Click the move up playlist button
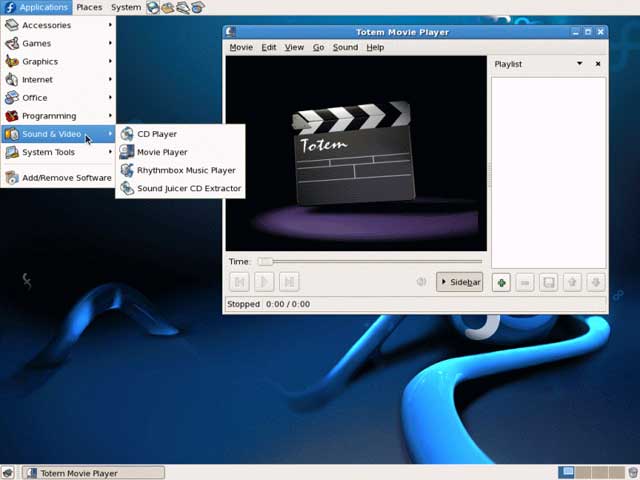640x480 pixels. click(572, 282)
